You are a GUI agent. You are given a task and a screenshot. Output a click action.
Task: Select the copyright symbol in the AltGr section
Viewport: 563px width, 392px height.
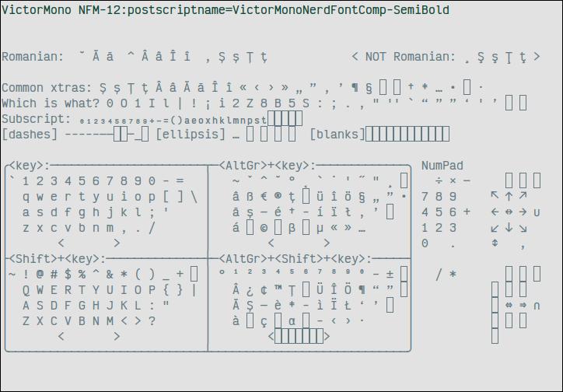[x=264, y=228]
